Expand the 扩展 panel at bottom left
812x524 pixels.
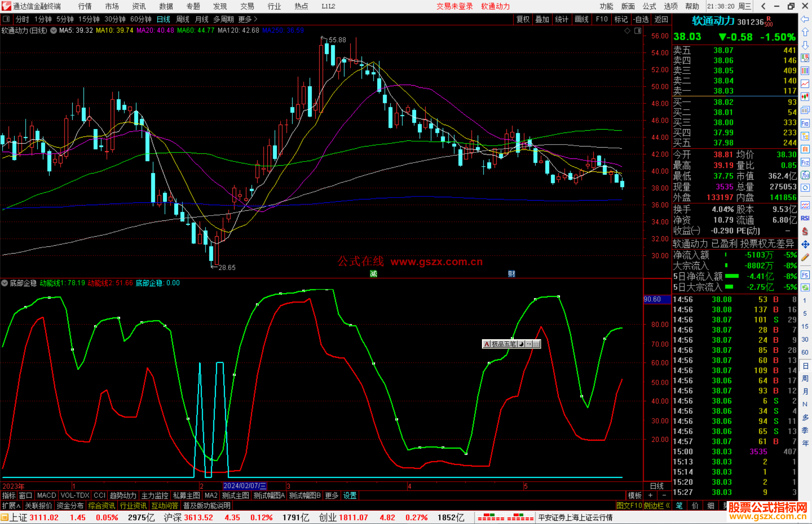11,506
